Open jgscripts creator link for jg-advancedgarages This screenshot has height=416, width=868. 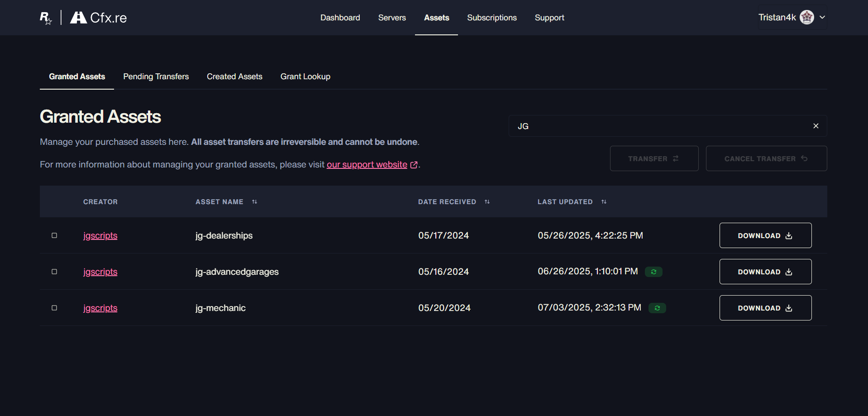pyautogui.click(x=100, y=272)
